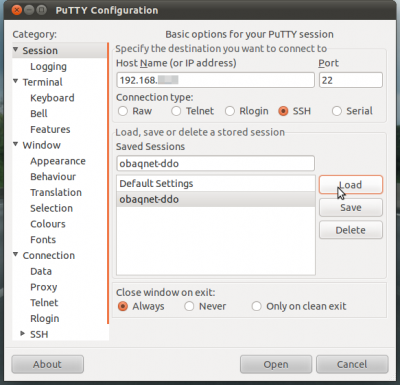
Task: Select the SSH connection type radio
Action: (x=283, y=111)
